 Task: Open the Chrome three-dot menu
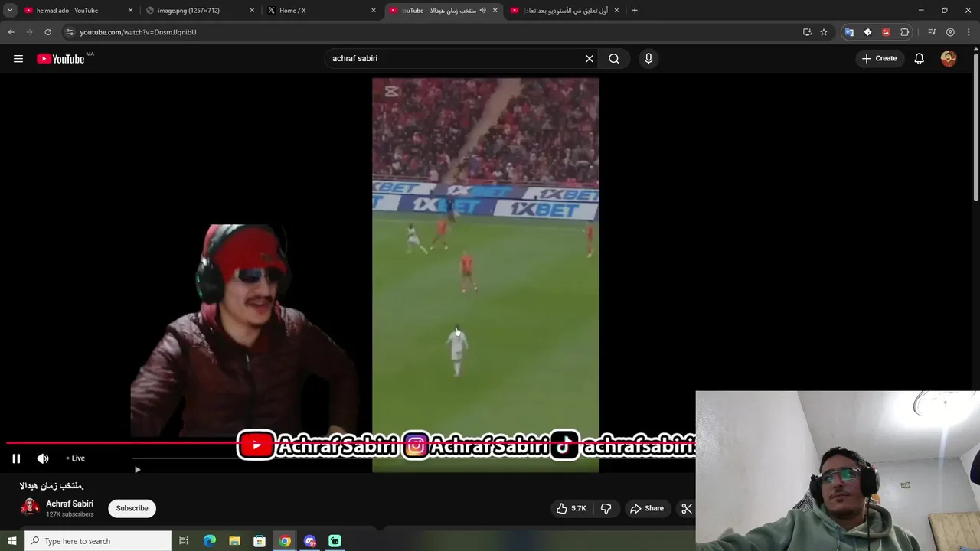tap(969, 32)
